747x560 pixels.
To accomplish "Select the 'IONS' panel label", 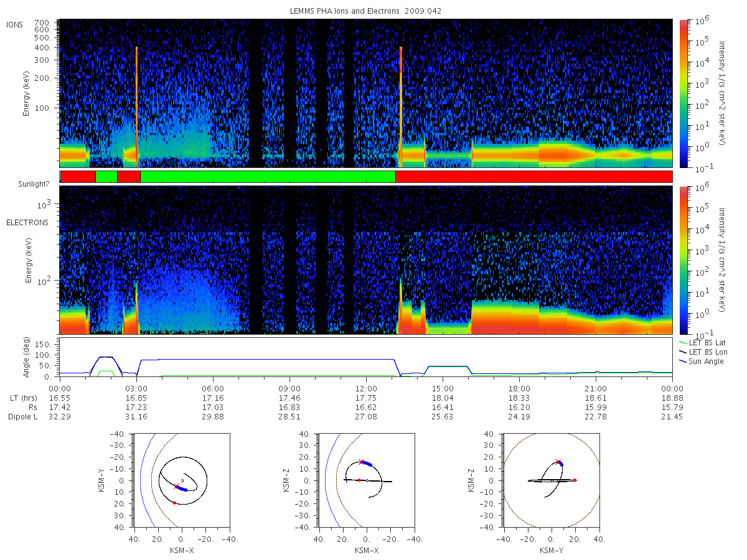I will click(16, 25).
